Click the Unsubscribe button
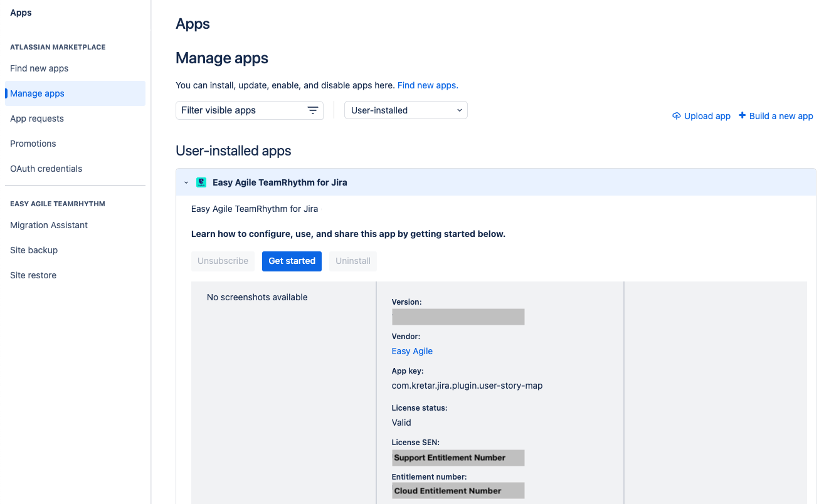This screenshot has height=504, width=824. (x=223, y=261)
